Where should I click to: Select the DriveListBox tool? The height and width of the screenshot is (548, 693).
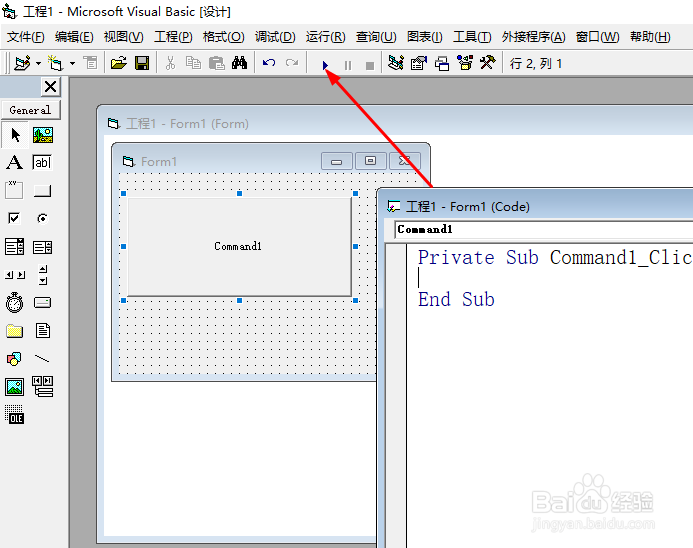[42, 303]
